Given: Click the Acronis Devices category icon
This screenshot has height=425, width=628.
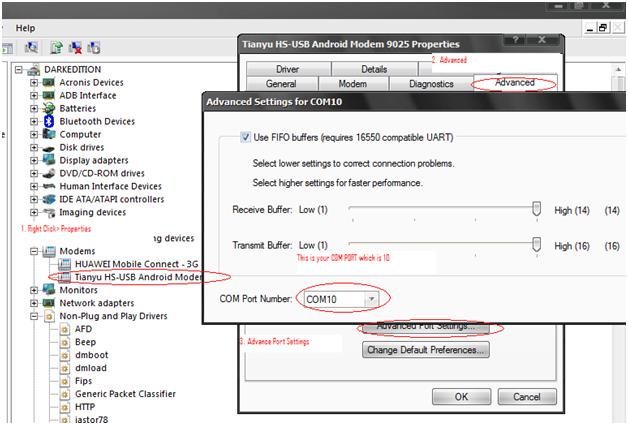Looking at the screenshot, I should [x=49, y=83].
